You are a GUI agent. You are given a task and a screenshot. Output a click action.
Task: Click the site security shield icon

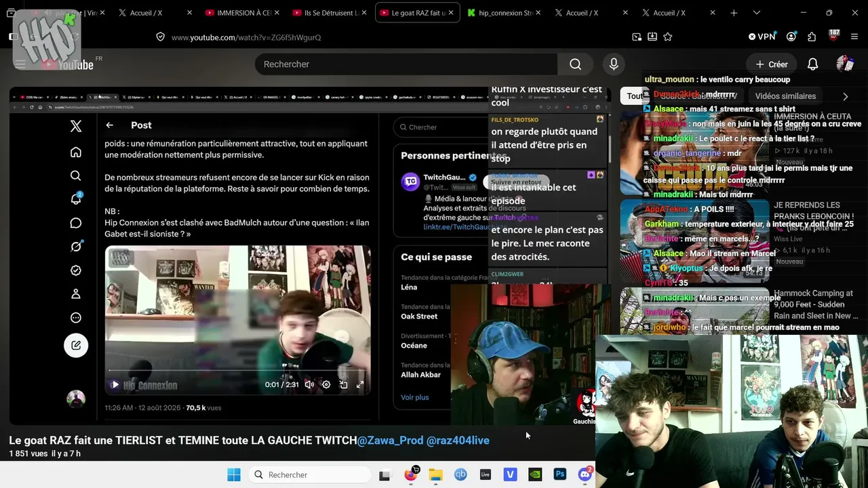[160, 37]
